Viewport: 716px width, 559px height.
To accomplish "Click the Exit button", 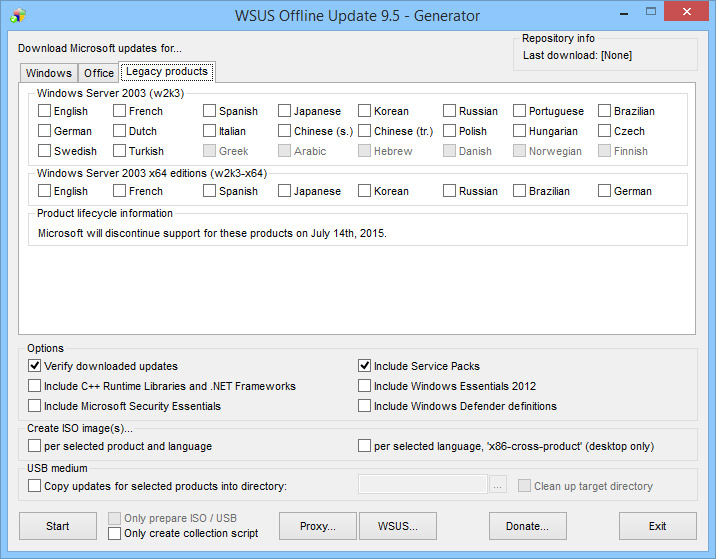I will (658, 526).
